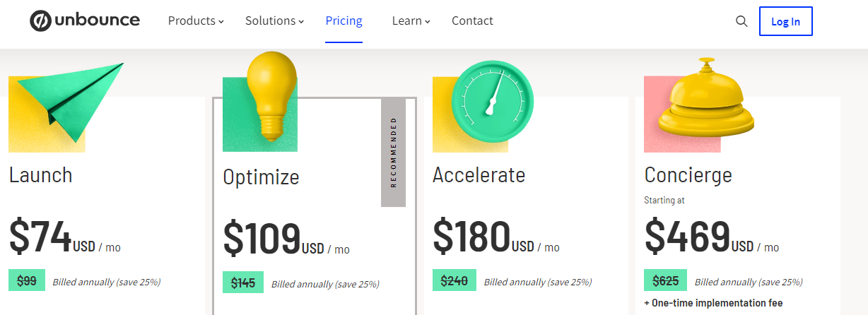Open the search magnifier icon
This screenshot has width=868, height=315.
click(x=741, y=21)
